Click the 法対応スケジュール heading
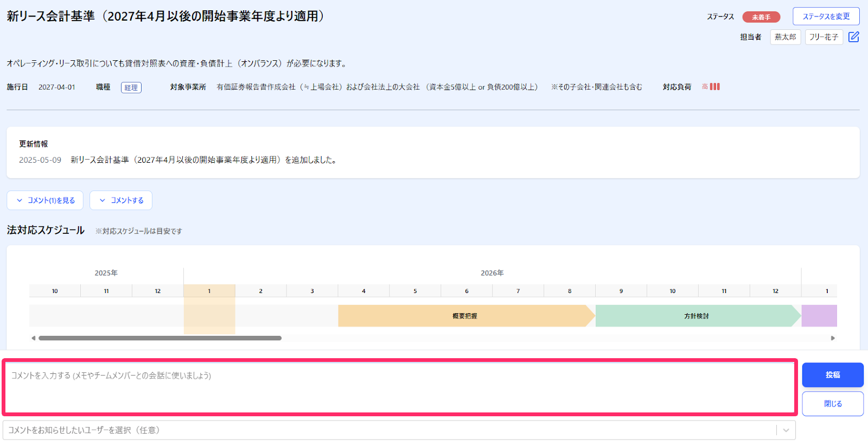Image resolution: width=868 pixels, height=445 pixels. [x=46, y=230]
